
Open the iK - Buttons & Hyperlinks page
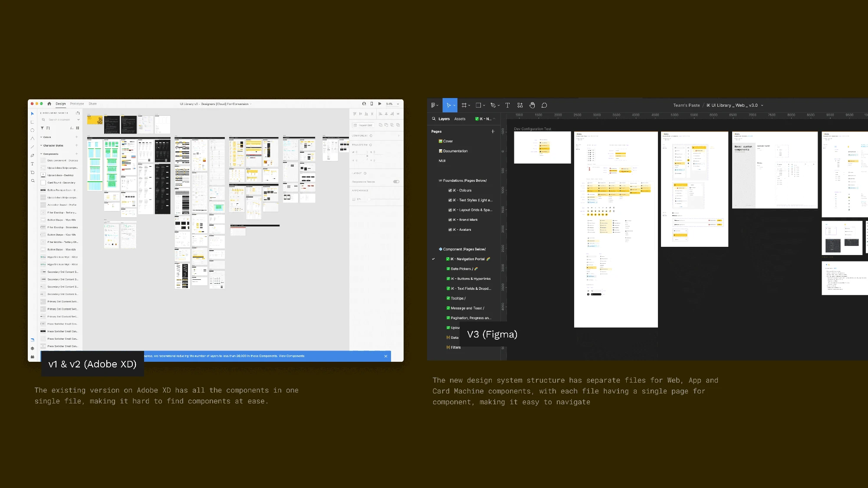[x=469, y=279]
